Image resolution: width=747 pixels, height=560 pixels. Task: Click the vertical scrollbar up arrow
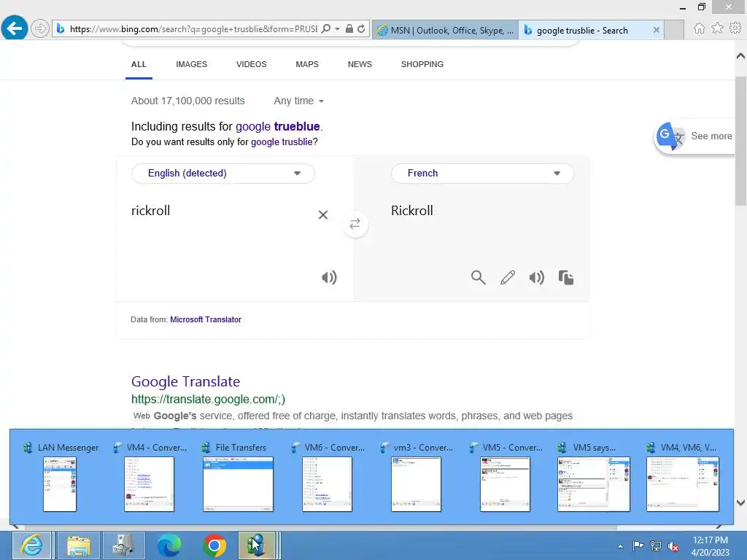pos(741,56)
